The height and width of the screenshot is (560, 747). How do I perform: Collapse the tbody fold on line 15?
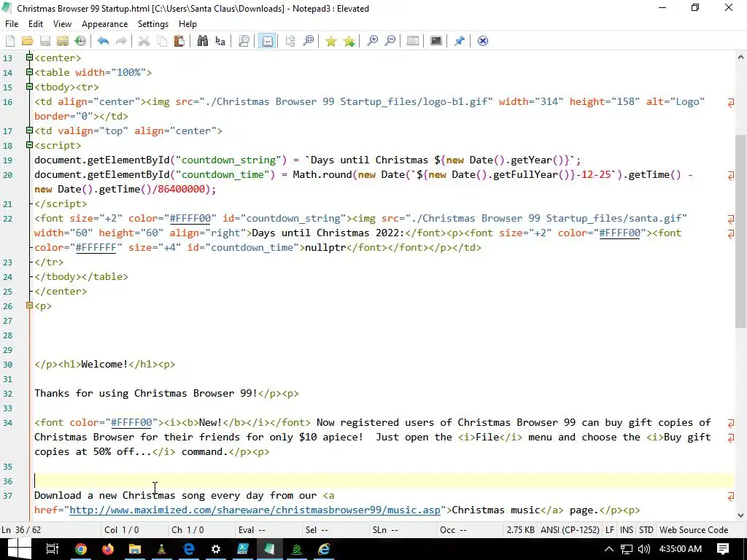pos(29,87)
